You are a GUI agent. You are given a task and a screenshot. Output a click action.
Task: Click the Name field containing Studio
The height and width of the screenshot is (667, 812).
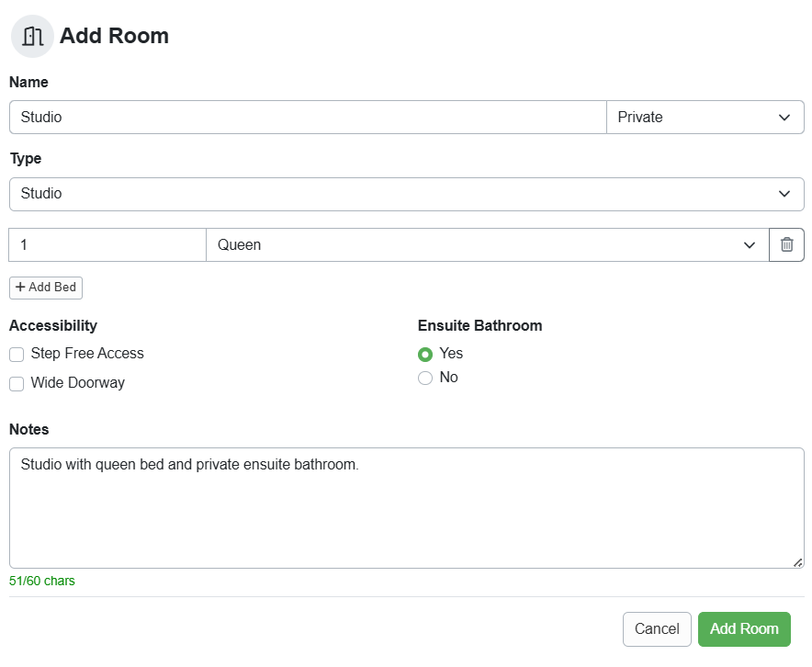tap(308, 117)
